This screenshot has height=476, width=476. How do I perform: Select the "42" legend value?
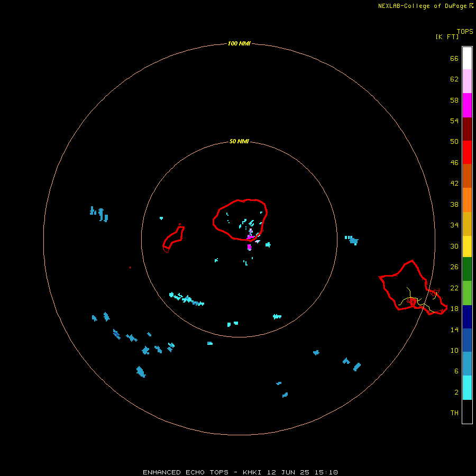[454, 184]
